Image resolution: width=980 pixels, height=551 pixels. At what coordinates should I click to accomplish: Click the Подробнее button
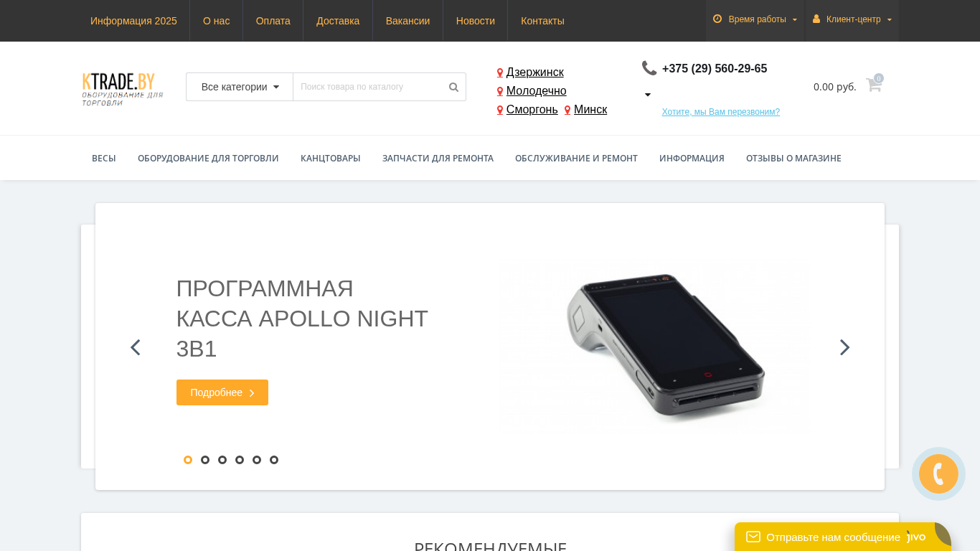coord(222,392)
